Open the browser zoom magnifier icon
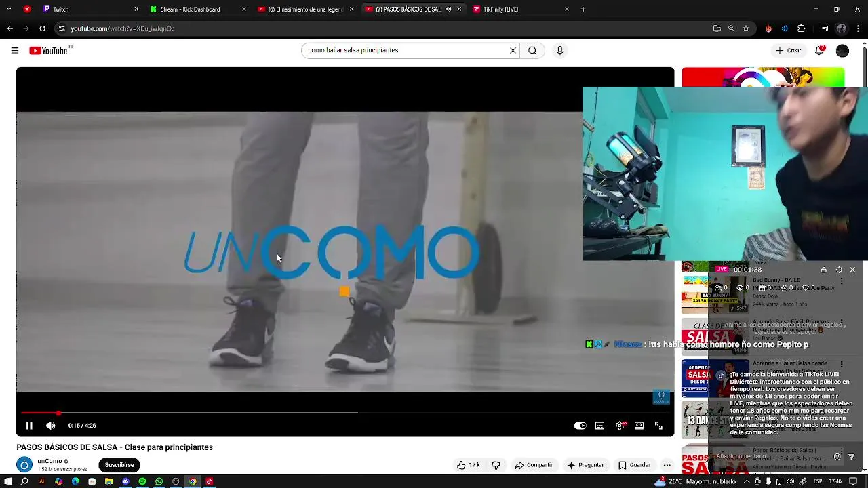 [x=731, y=28]
